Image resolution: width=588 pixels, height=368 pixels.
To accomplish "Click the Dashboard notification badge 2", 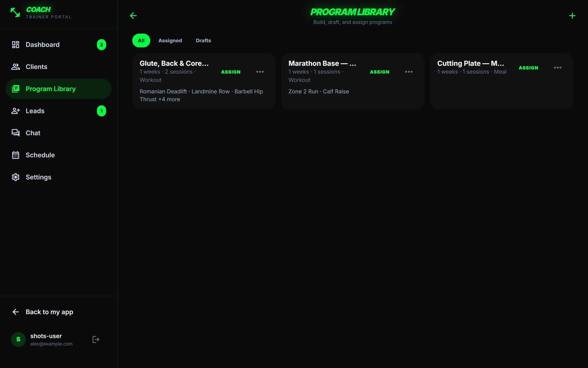I will (102, 45).
